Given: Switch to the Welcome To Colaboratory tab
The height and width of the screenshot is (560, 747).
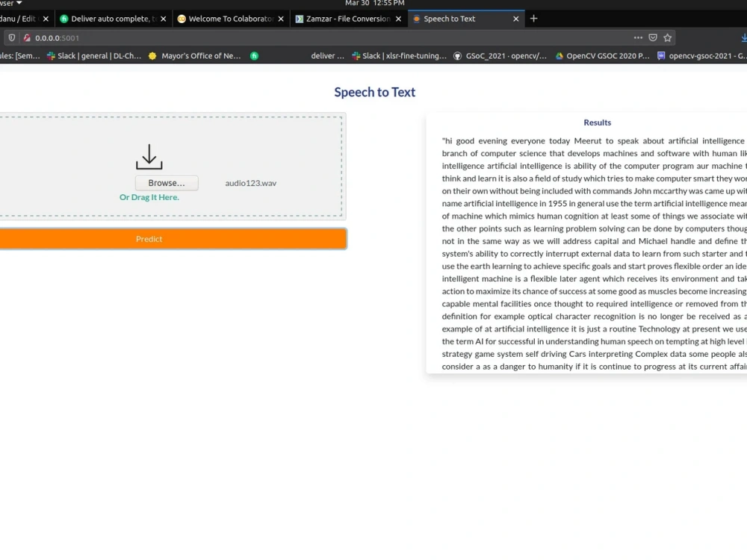Looking at the screenshot, I should (225, 19).
